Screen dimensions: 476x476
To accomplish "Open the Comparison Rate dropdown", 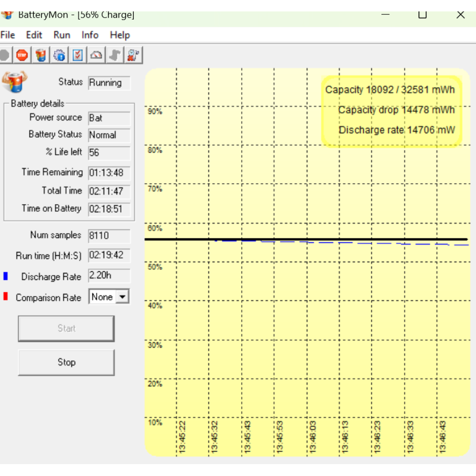I will pos(122,297).
